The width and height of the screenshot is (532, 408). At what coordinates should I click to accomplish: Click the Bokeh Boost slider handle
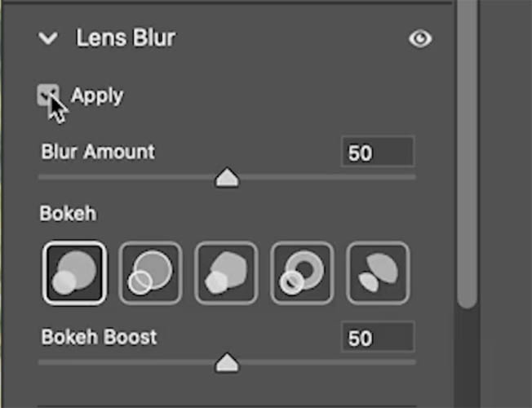click(x=227, y=362)
